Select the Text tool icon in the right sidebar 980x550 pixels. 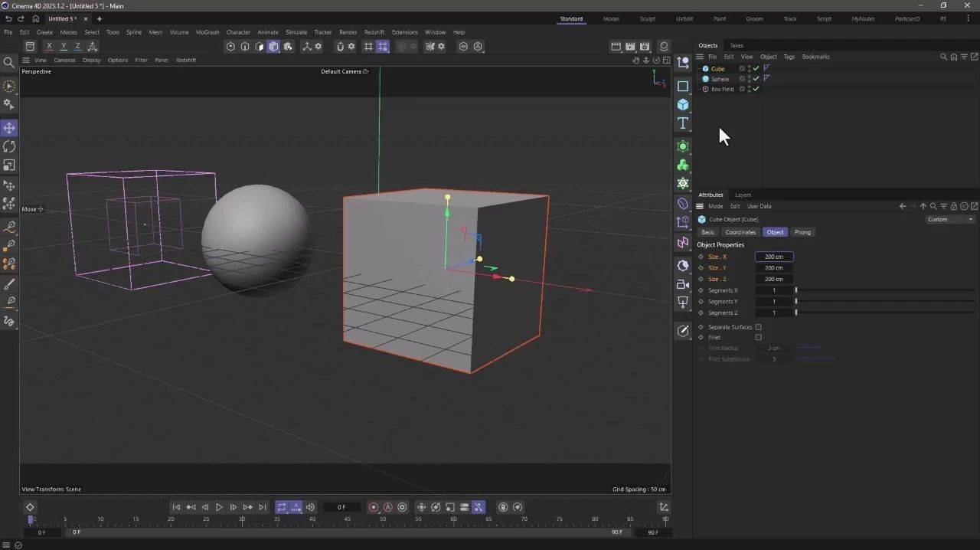683,123
